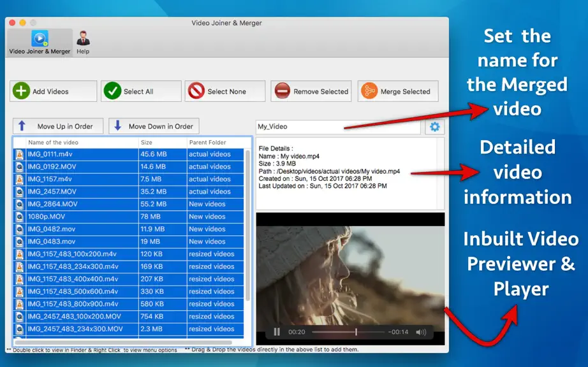Click the video list vertical scrollbar
Viewport: 588px width, 367px height.
point(247,225)
